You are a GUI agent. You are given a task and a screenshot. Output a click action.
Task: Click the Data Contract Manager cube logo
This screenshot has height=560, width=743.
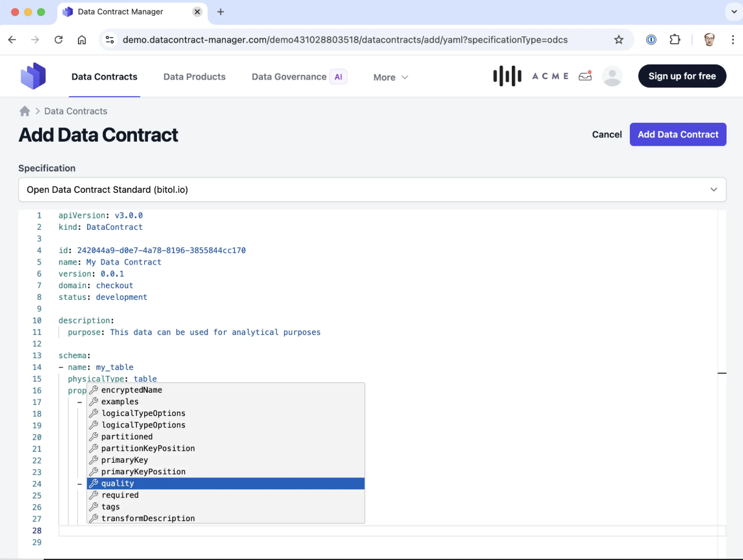(x=33, y=75)
